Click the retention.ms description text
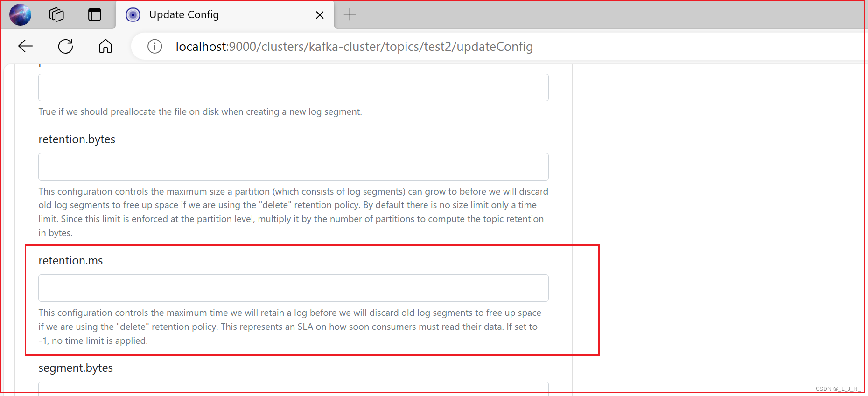Screen dimensions: 868x396 (x=290, y=327)
